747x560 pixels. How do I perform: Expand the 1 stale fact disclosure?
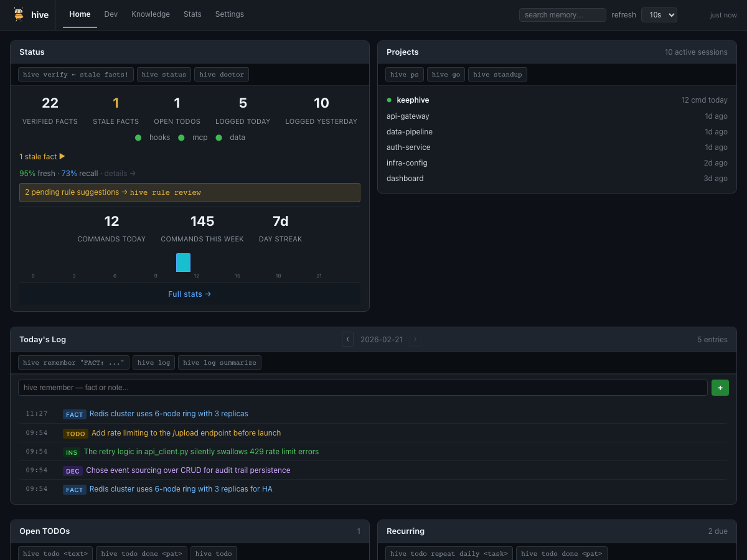pyautogui.click(x=42, y=157)
